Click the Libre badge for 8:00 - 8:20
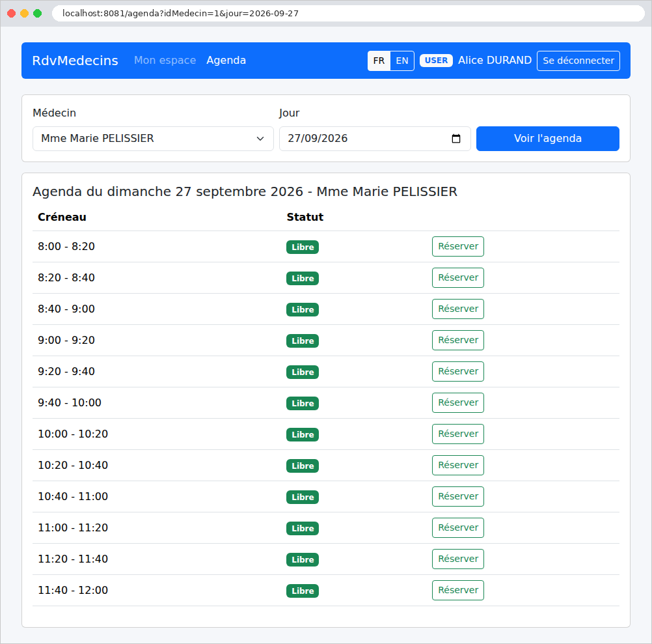This screenshot has height=644, width=652. point(303,247)
